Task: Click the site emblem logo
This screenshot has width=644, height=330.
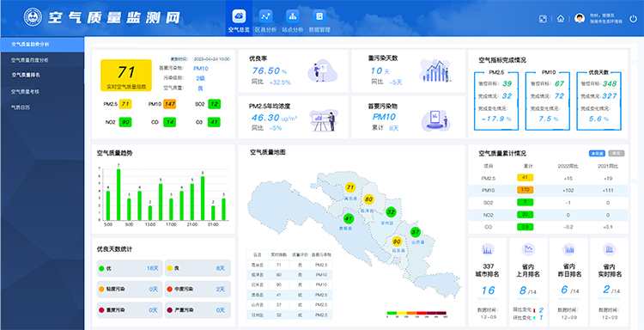Action: (33, 17)
